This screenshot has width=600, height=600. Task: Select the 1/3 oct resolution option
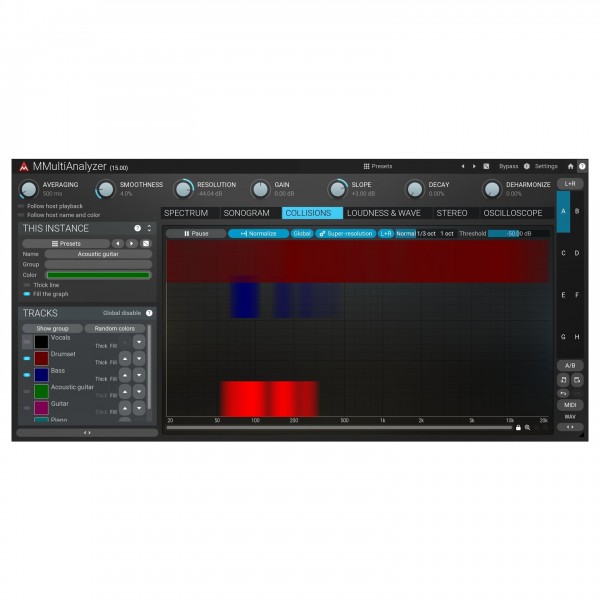click(426, 233)
